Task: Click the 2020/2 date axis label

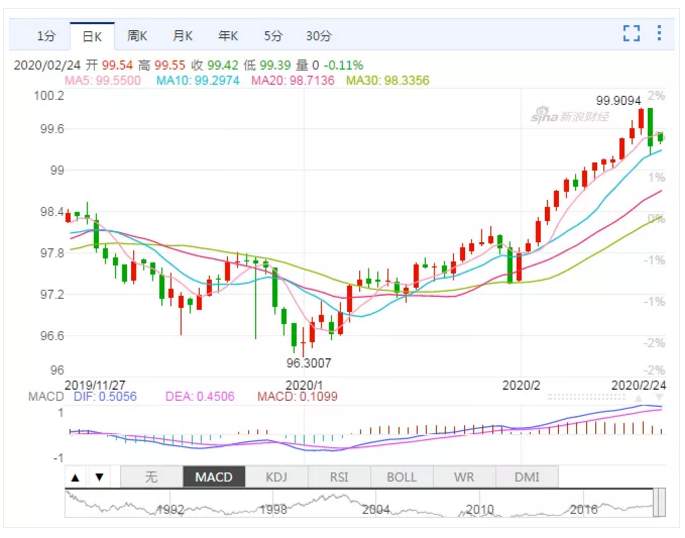Action: (x=521, y=386)
